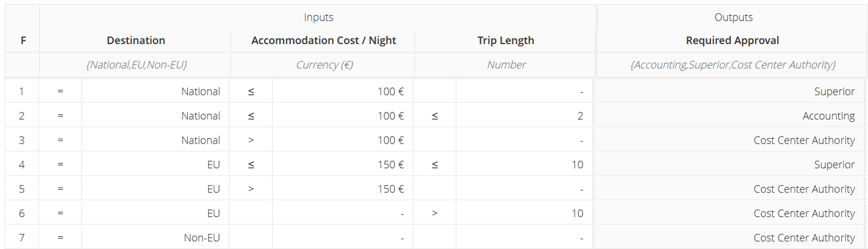Edit Cost Center Authority output of rule 5
Image resolution: width=868 pixels, height=249 pixels.
coord(730,189)
